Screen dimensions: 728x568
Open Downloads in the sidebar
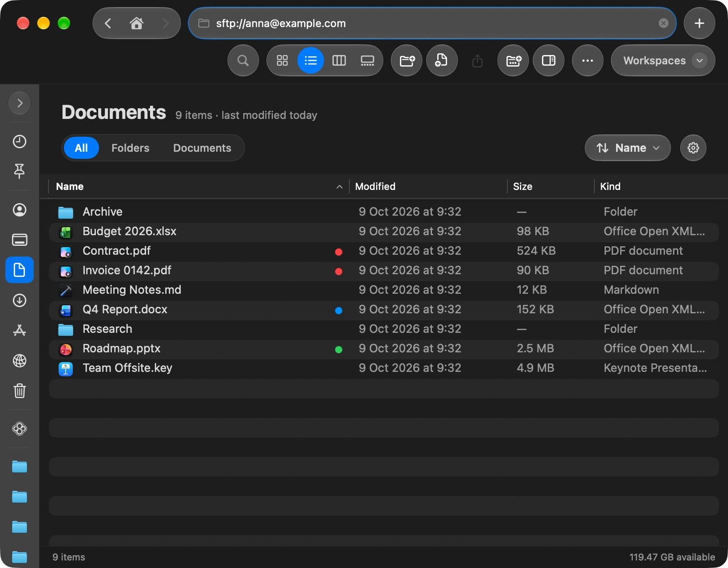point(20,300)
